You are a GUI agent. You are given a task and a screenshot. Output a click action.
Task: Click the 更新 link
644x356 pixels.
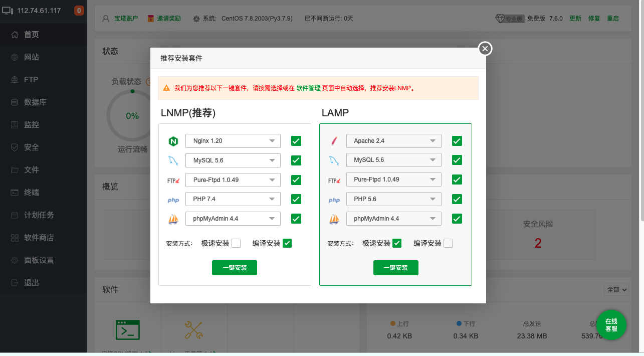[x=575, y=19]
